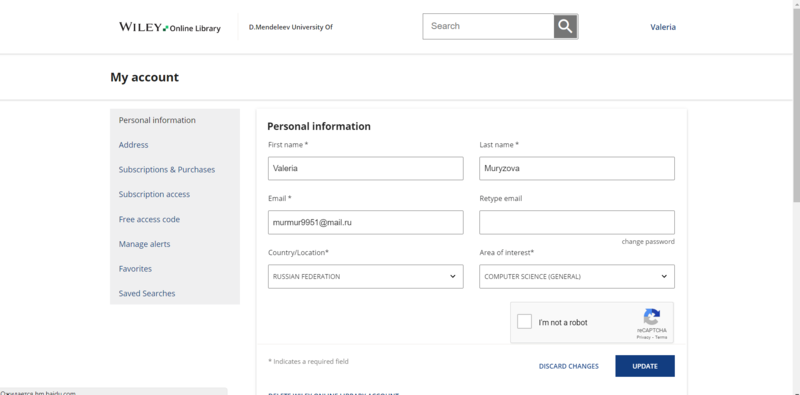
Task: Click the Update button
Action: click(645, 366)
